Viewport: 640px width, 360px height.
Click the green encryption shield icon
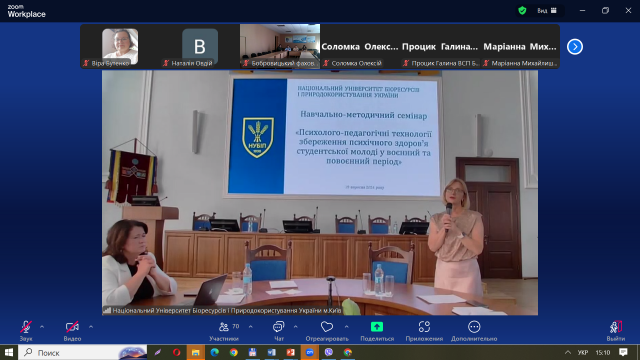click(522, 11)
